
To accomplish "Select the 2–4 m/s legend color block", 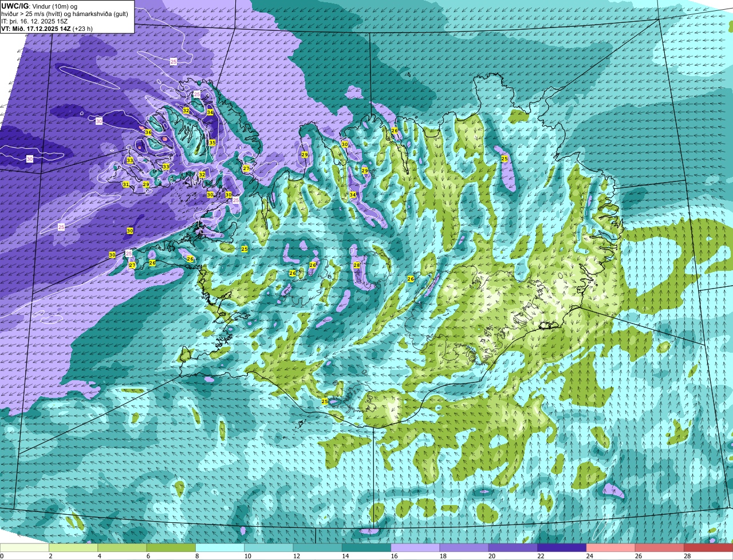I will coord(74,547).
